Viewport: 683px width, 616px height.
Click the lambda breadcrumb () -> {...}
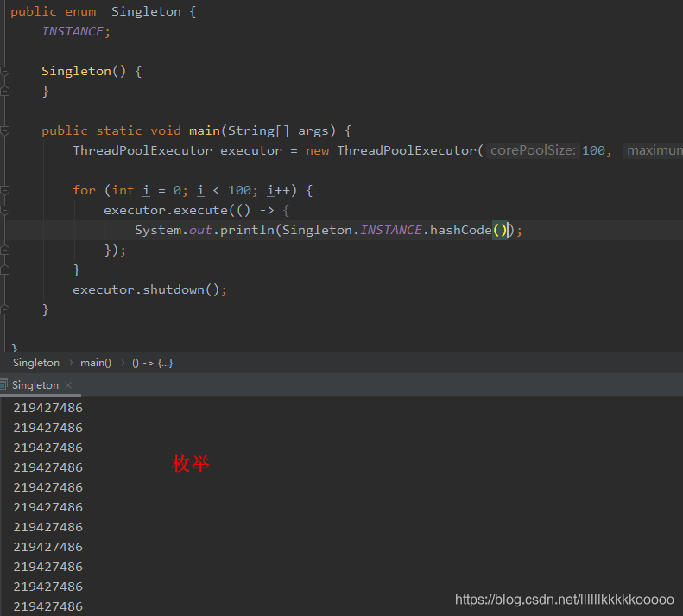pos(153,363)
